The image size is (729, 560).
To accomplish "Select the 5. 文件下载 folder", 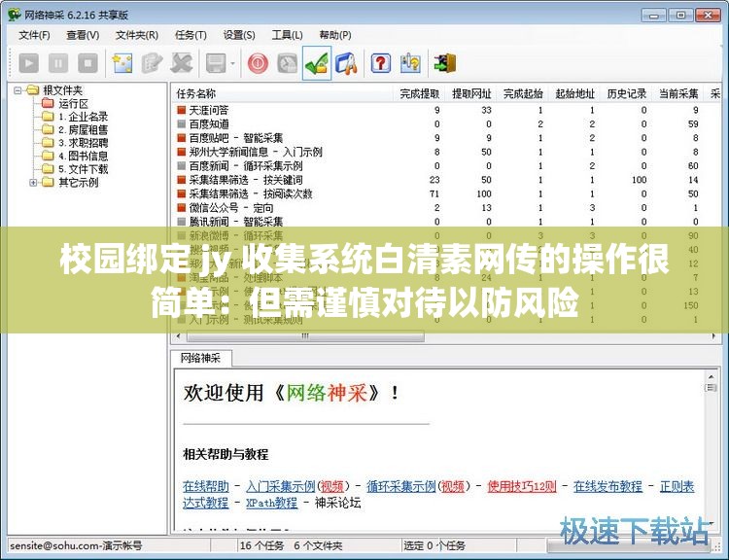I will click(x=84, y=169).
